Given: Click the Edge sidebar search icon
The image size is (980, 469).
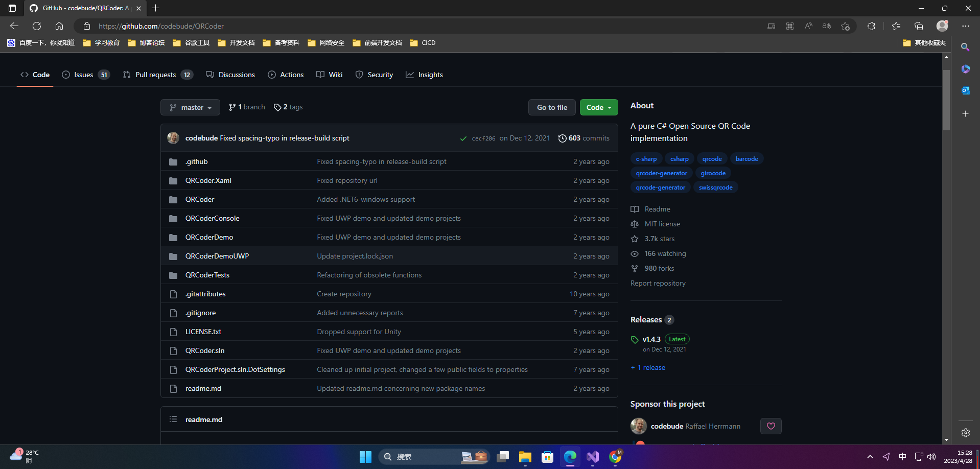Looking at the screenshot, I should coord(965,47).
